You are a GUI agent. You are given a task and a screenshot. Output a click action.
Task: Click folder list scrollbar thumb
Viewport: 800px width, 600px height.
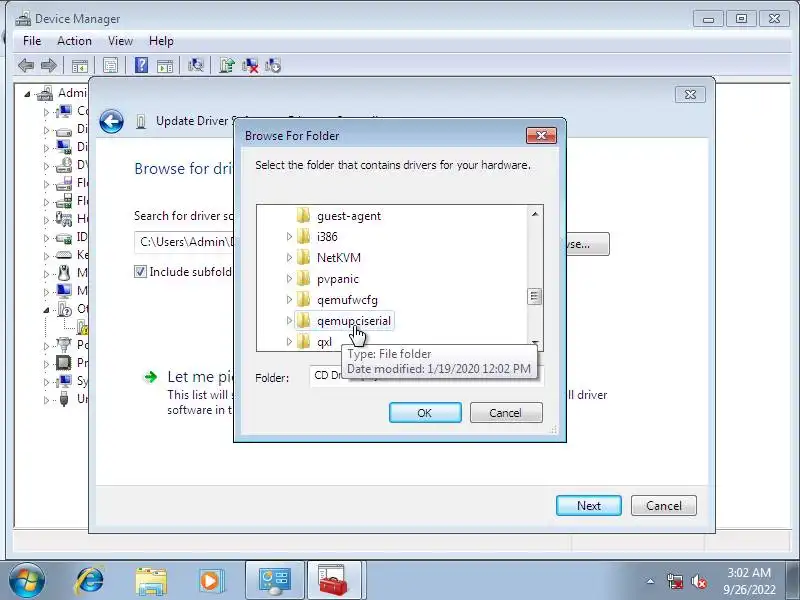pos(535,296)
